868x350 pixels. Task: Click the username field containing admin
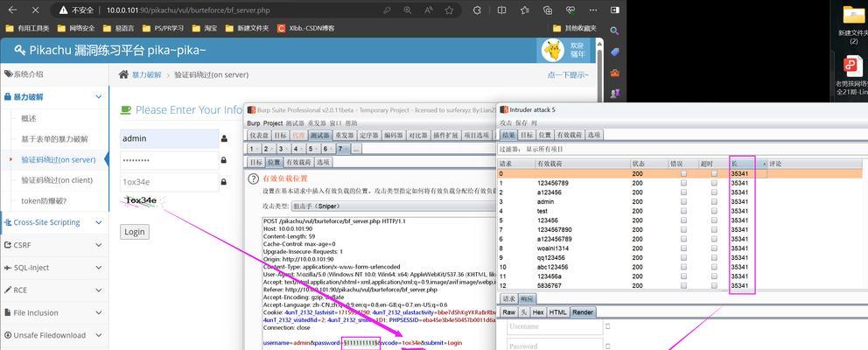(170, 138)
